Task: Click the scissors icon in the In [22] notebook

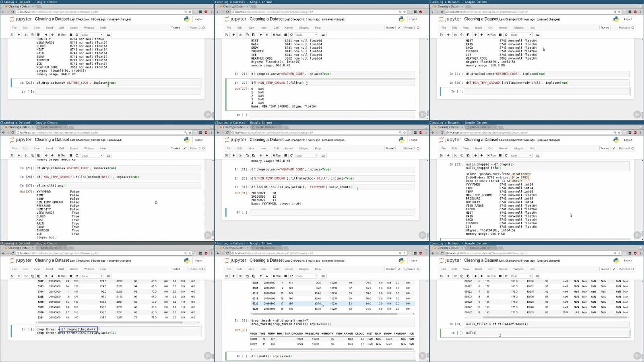Action: (241, 35)
